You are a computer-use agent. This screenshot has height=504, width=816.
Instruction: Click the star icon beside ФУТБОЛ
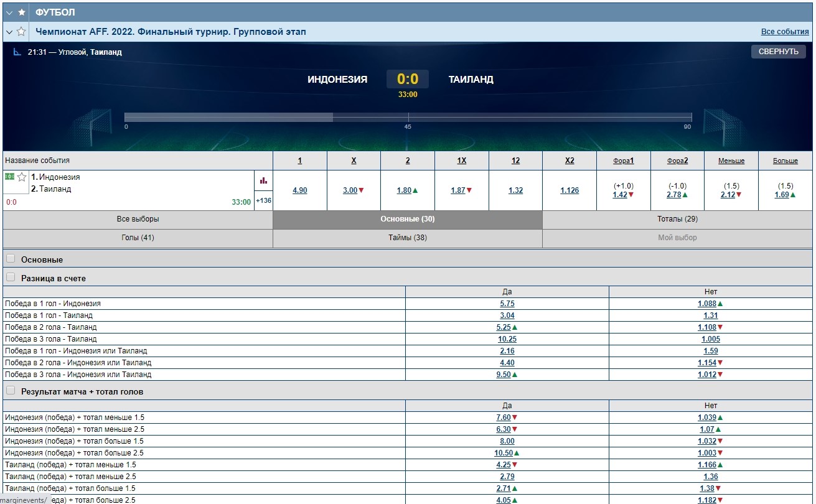[22, 12]
